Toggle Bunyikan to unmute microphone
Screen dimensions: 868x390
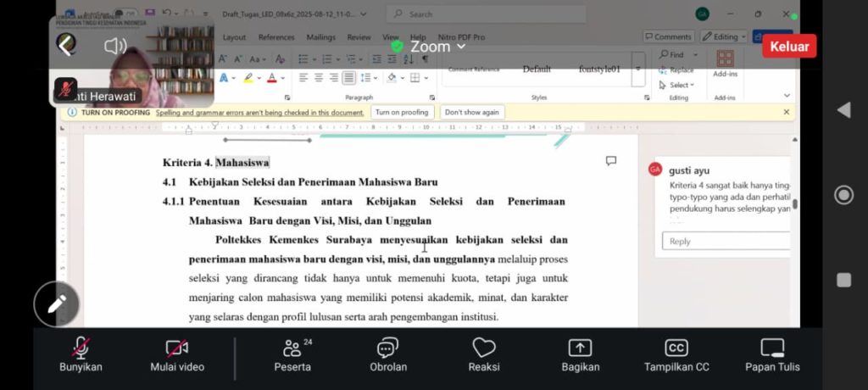(81, 355)
